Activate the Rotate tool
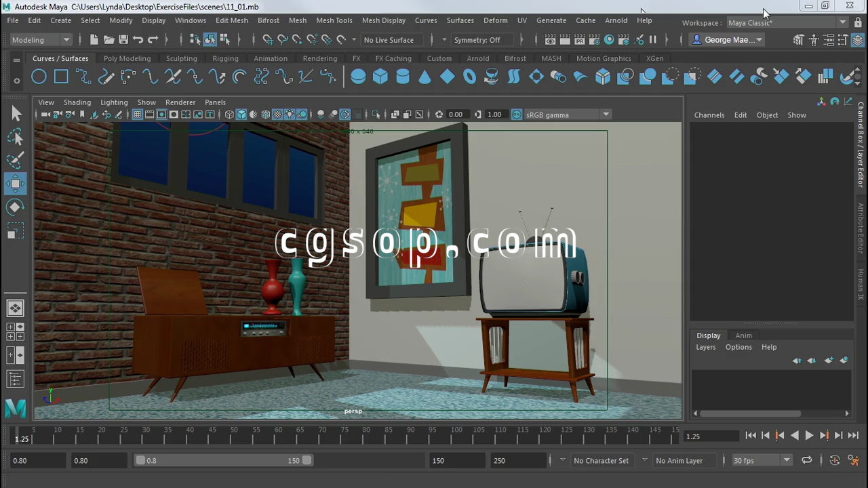The image size is (868, 488). click(x=16, y=207)
